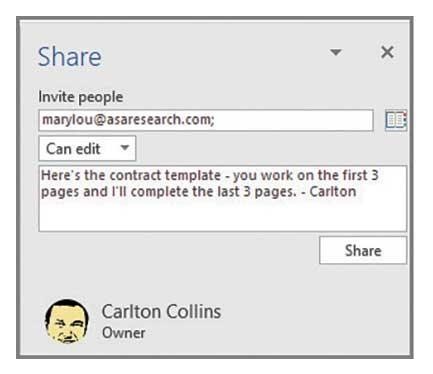Expand the Can edit permission dropdown
Viewport: 433px width, 374px height.
click(87, 148)
